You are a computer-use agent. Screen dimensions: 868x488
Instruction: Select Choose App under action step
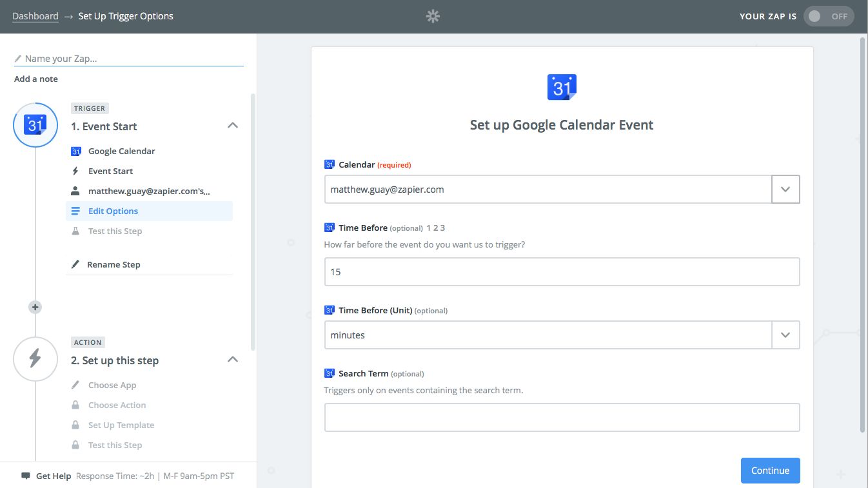[112, 385]
